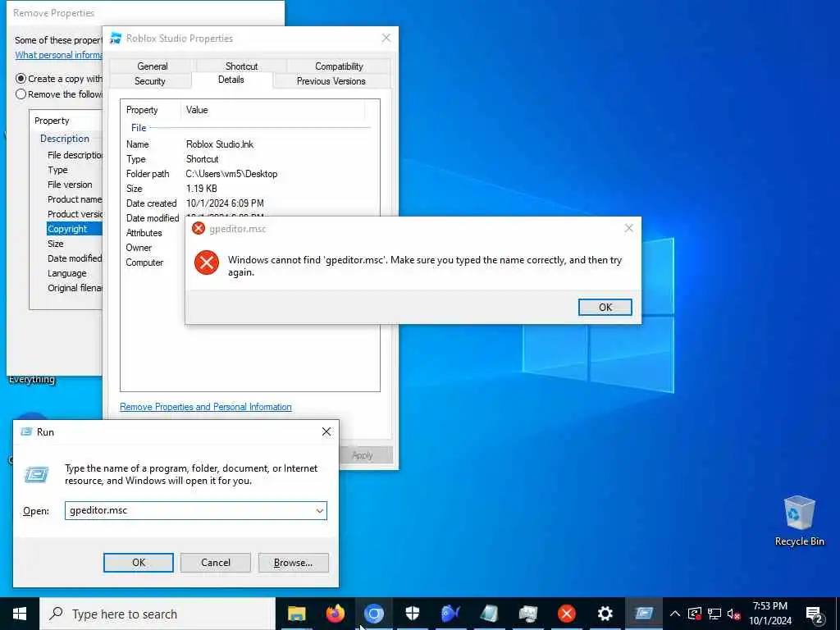This screenshot has height=630, width=840.
Task: Open Settings gear in the taskbar
Action: (x=605, y=614)
